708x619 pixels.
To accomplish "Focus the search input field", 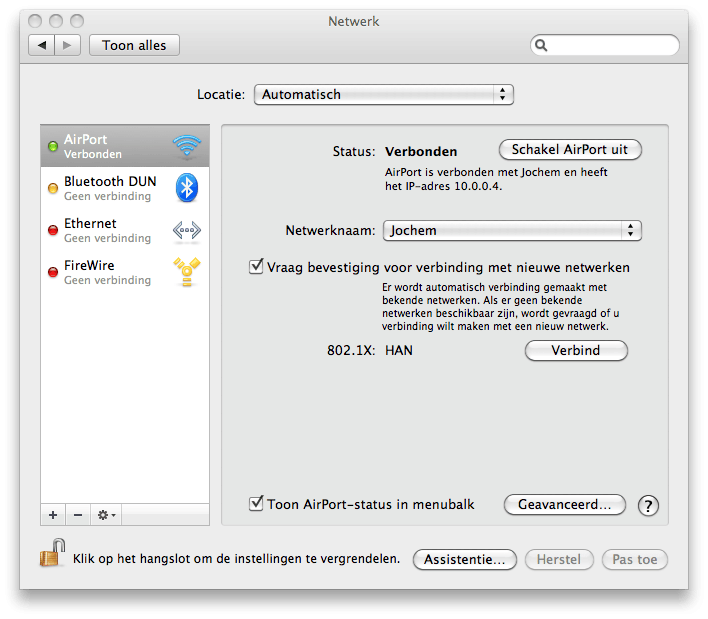I will 605,45.
